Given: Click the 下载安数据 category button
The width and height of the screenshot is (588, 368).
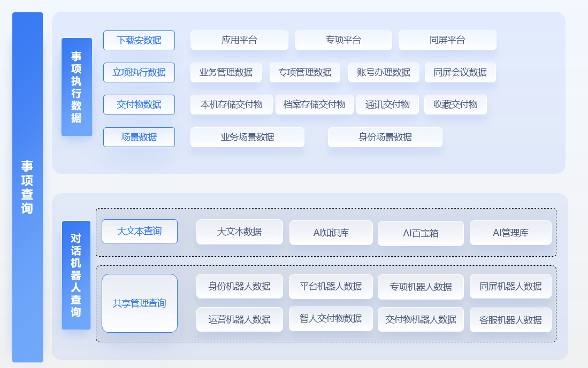Looking at the screenshot, I should [x=139, y=40].
